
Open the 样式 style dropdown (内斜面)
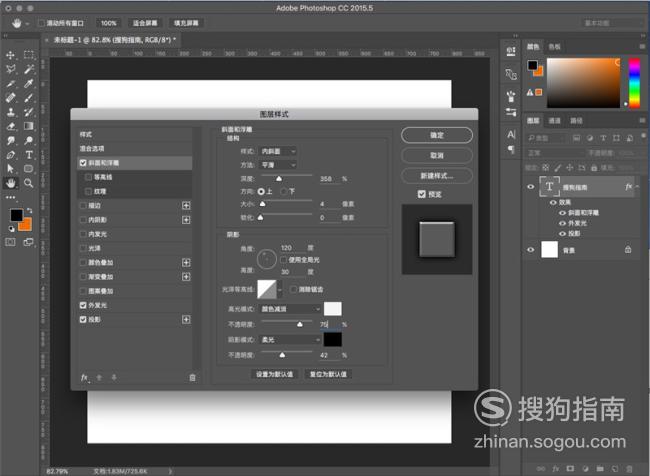[x=277, y=151]
